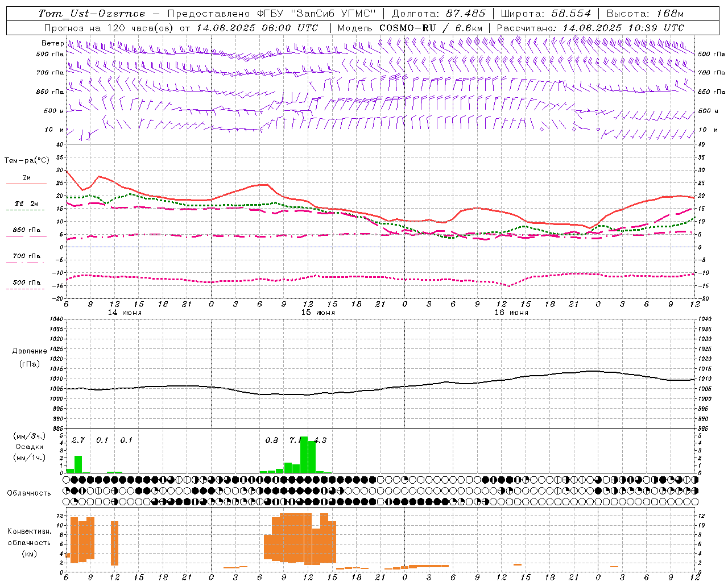The width and height of the screenshot is (728, 582).
Task: Click the 2.7 precipitation amount label
Action: point(78,440)
